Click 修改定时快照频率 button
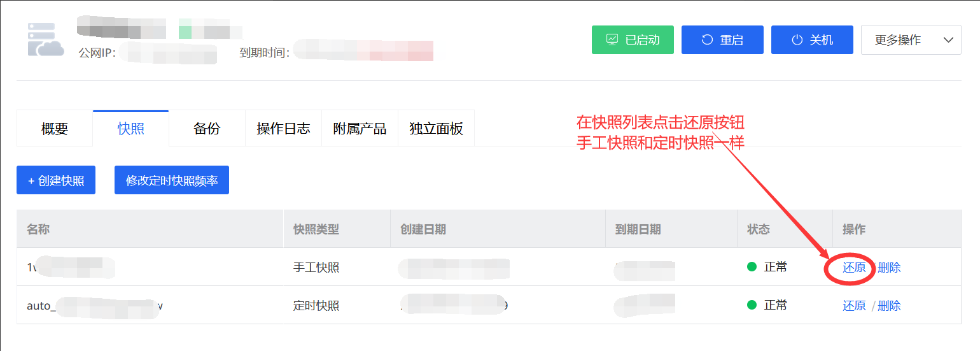Screen dimensions: 980x351 (172, 180)
